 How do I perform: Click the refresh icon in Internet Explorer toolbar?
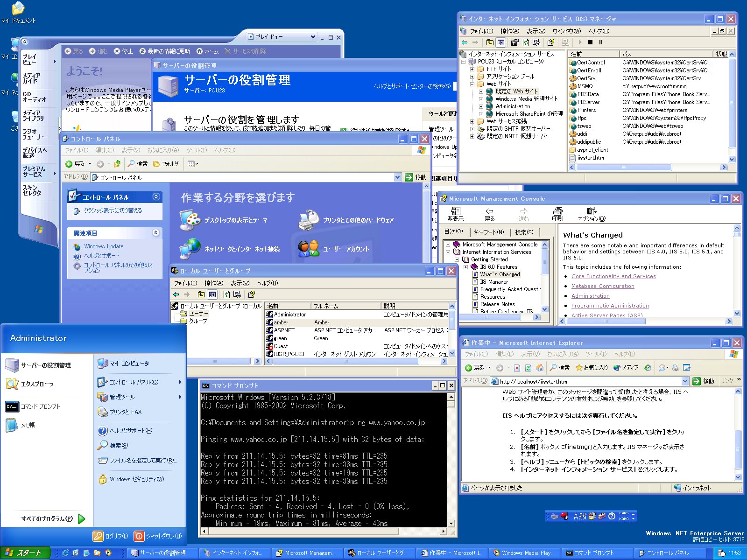528,368
